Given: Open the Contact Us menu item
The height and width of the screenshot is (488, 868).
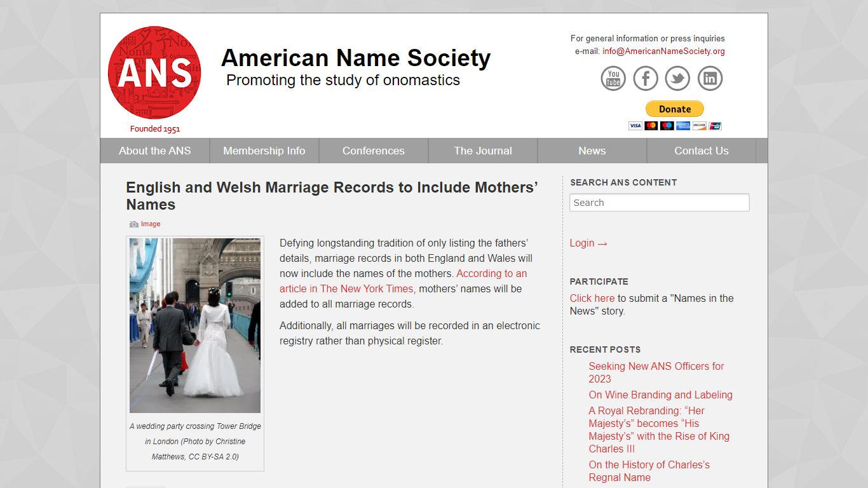Looking at the screenshot, I should [x=702, y=151].
